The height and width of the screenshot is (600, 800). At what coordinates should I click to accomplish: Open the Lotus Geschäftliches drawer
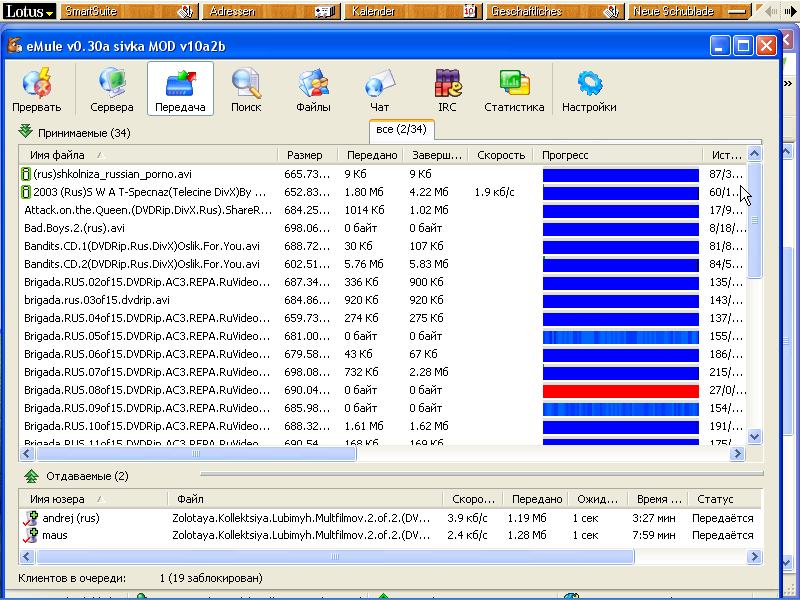click(x=555, y=11)
